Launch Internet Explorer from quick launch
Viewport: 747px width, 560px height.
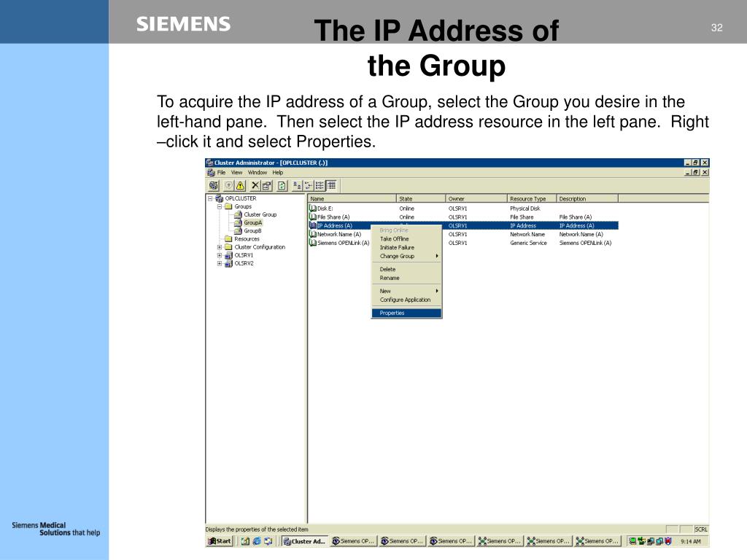257,541
